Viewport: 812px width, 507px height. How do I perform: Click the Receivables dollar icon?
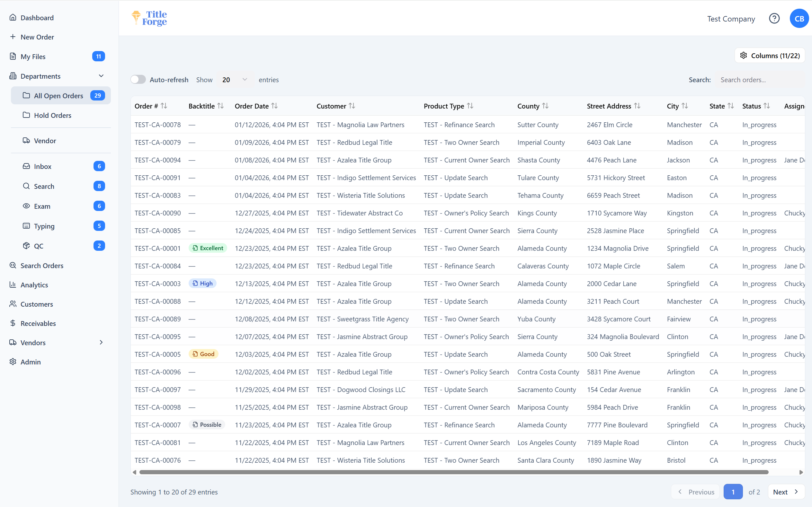point(13,323)
